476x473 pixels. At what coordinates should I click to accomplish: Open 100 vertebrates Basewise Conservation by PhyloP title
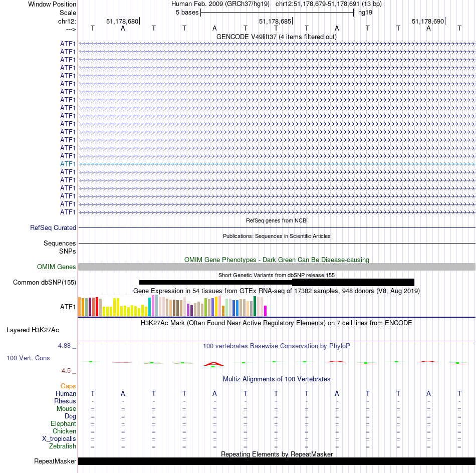[x=277, y=346]
